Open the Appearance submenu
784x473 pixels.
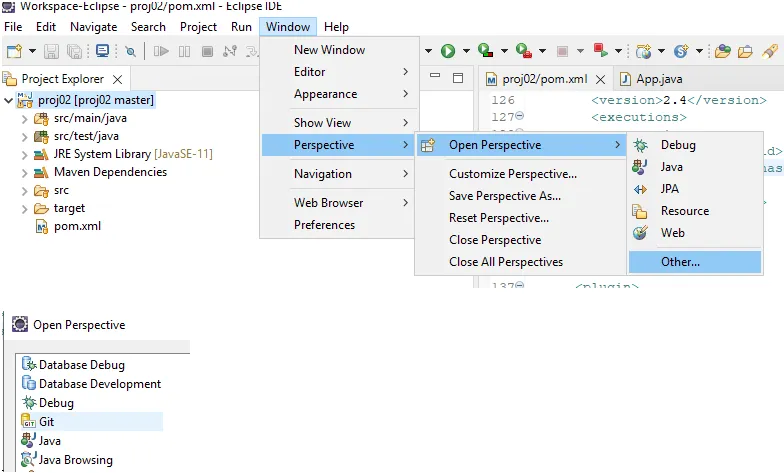pos(339,94)
